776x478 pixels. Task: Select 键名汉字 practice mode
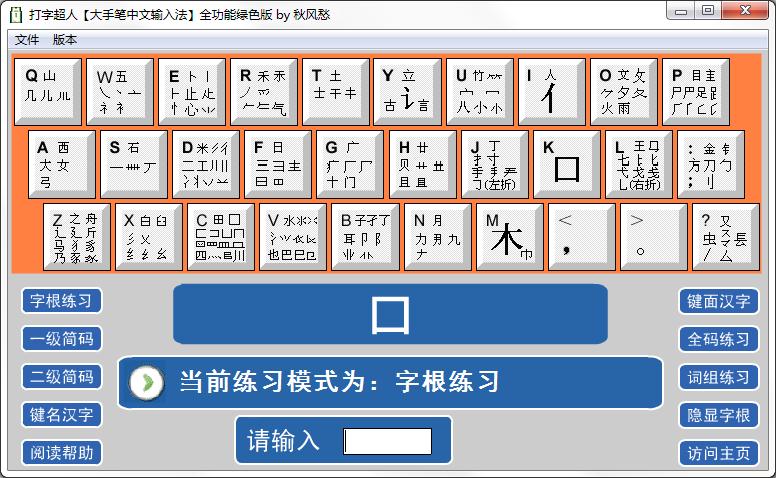pyautogui.click(x=61, y=415)
